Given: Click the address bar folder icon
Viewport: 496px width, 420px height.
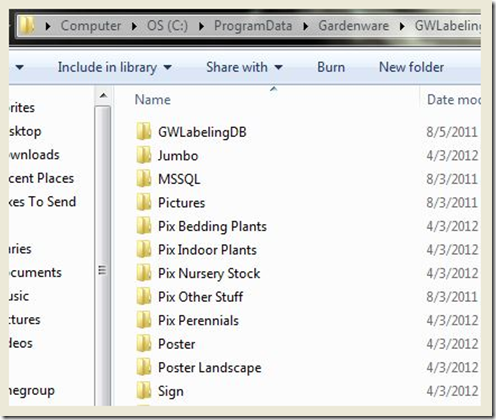Looking at the screenshot, I should (27, 25).
